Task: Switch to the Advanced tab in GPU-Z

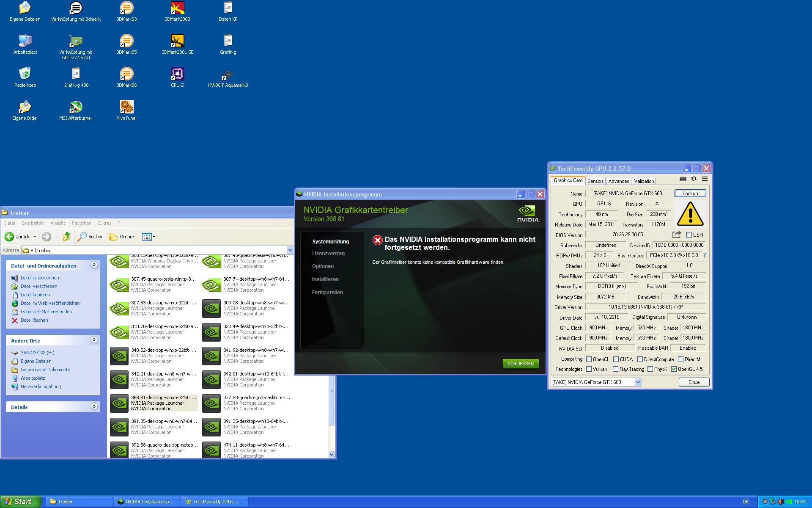Action: click(x=619, y=181)
